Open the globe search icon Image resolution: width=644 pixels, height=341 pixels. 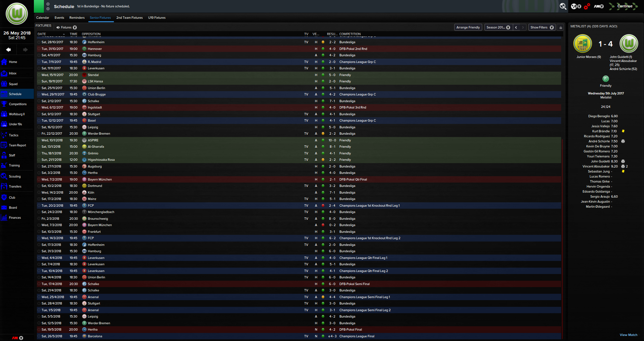(x=563, y=6)
